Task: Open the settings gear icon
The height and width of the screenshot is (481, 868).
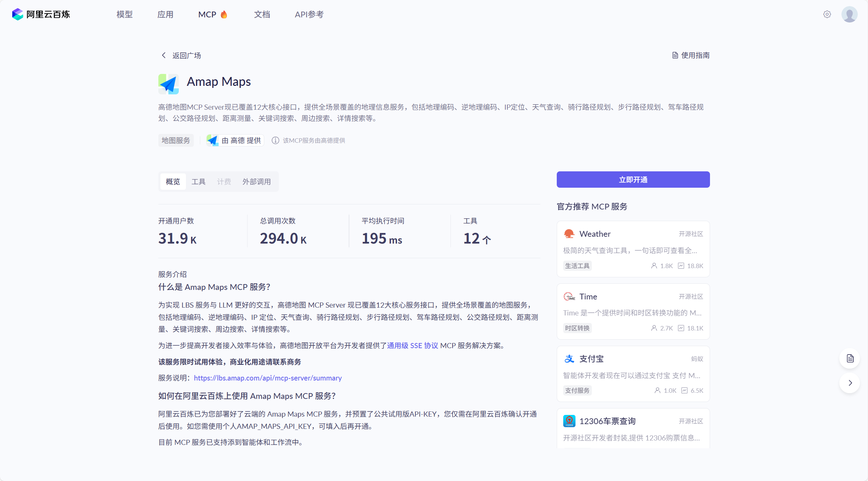Action: coord(827,14)
